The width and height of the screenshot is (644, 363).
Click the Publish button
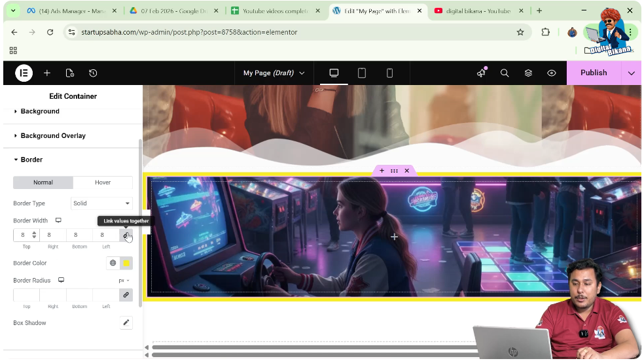pos(593,73)
